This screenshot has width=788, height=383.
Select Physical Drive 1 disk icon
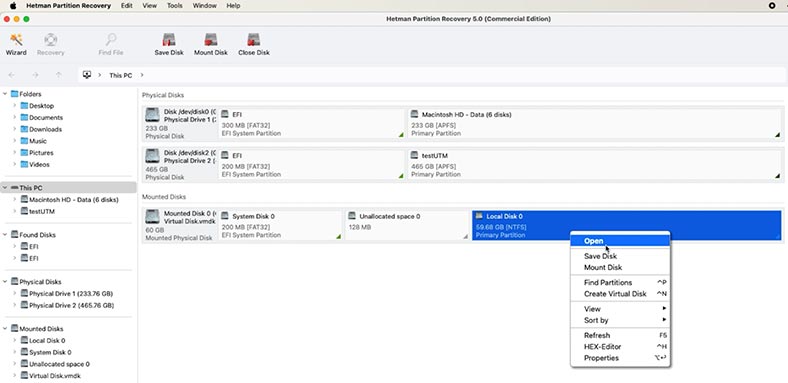[x=152, y=115]
